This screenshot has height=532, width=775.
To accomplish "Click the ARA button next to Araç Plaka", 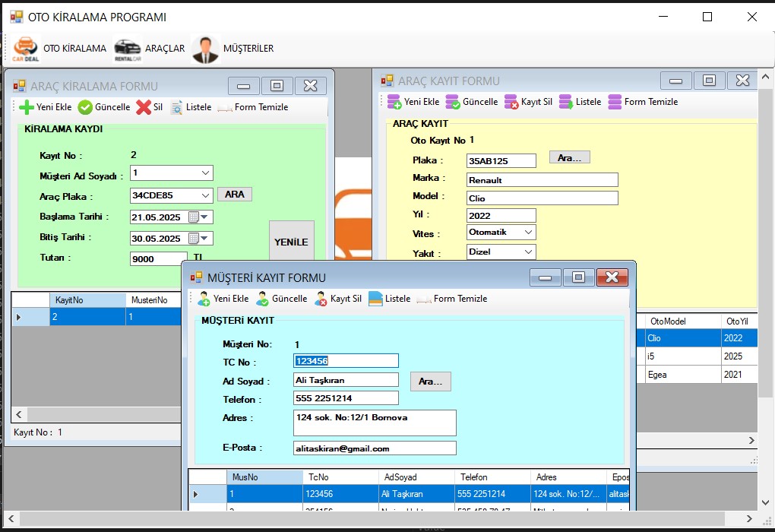I will click(235, 195).
